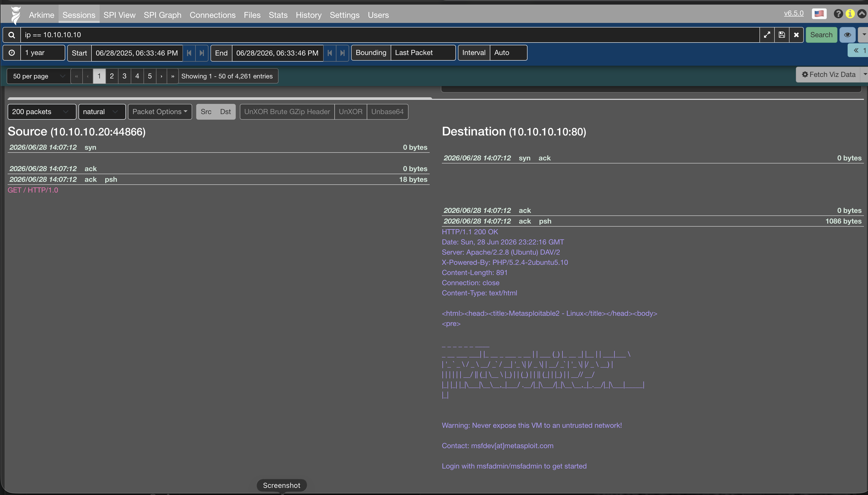Change language via the US flag icon
Screen dimensions: 868x495
coord(819,14)
